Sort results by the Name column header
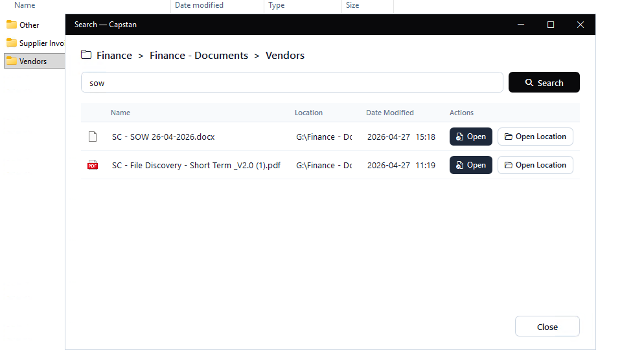The image size is (644, 363). [x=121, y=113]
